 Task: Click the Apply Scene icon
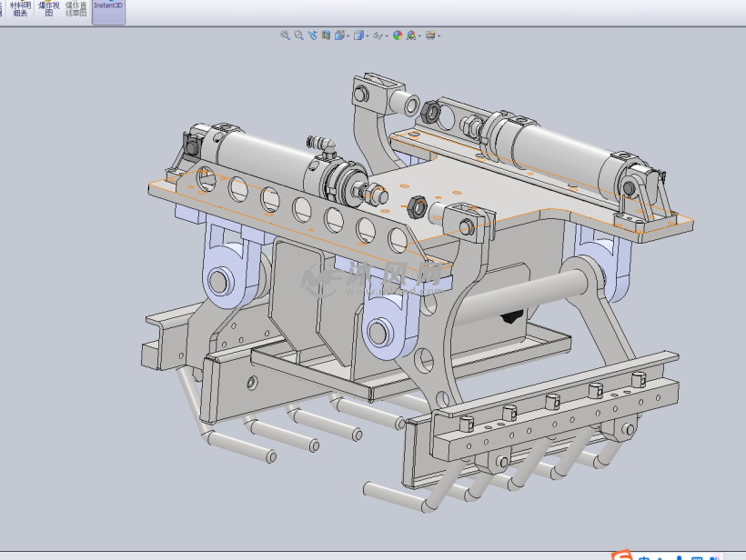tap(411, 35)
